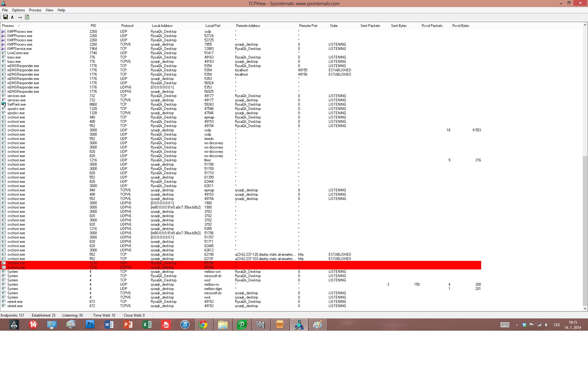Toggle Resolve Addresses 'A' toolbar icon
Screen dimensions: 588x365
pyautogui.click(x=12, y=17)
